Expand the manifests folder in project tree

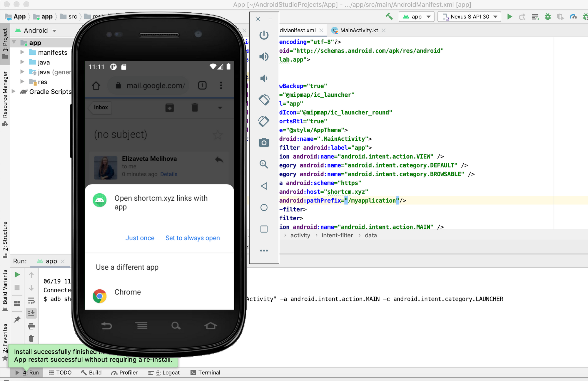pos(22,52)
